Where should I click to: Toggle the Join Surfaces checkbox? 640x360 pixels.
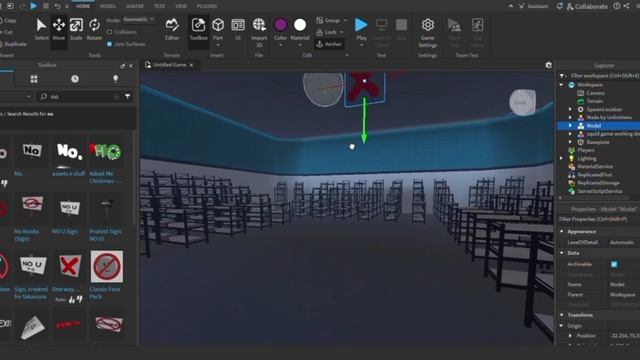click(x=109, y=44)
